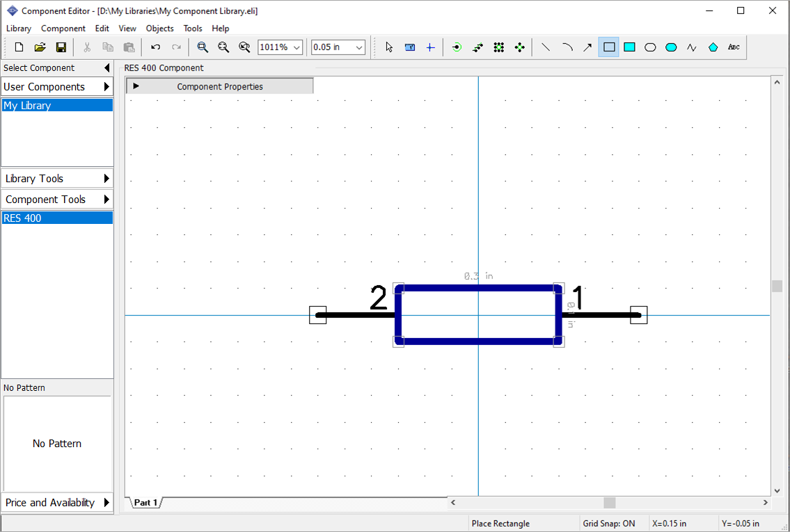790x532 pixels.
Task: Select the Filled Rectangle tool
Action: point(629,47)
